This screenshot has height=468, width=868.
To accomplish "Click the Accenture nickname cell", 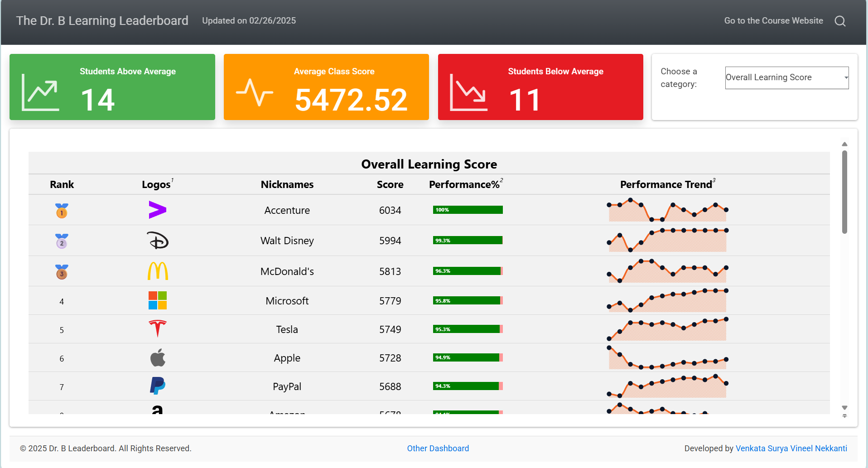I will pyautogui.click(x=287, y=210).
